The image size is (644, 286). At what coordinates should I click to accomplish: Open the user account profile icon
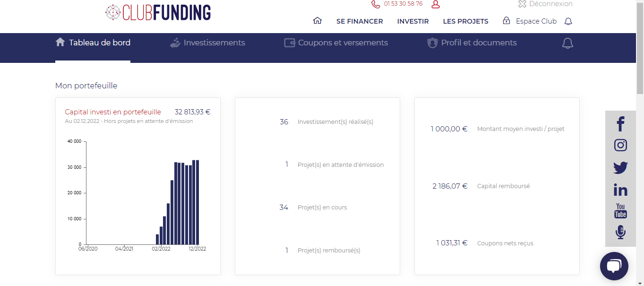coord(436,4)
